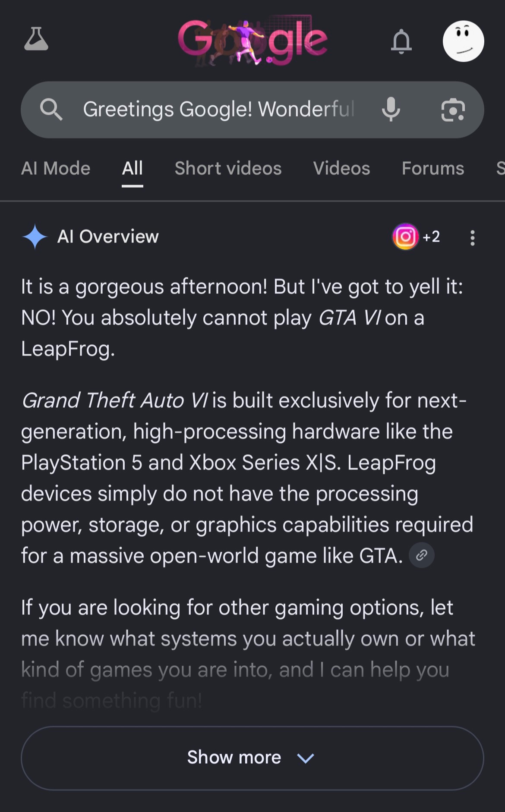The width and height of the screenshot is (505, 812).
Task: Switch to AI Mode tab
Action: 56,168
